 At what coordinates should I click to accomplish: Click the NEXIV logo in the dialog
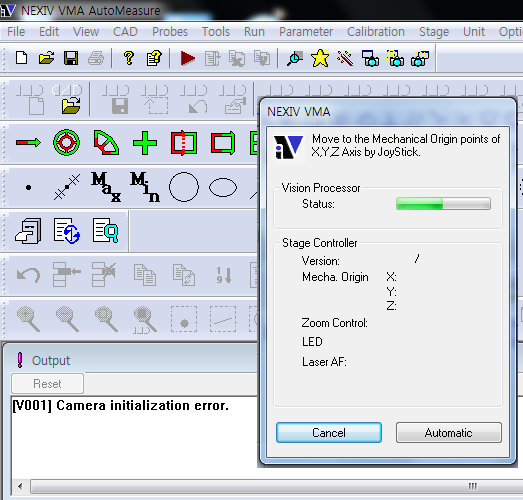[288, 147]
